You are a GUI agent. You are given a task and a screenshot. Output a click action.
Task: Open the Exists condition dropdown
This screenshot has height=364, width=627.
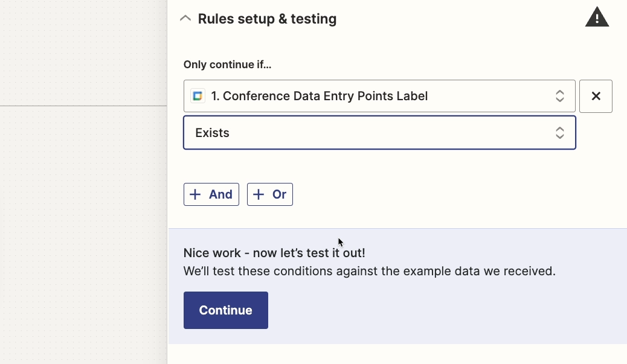click(379, 133)
